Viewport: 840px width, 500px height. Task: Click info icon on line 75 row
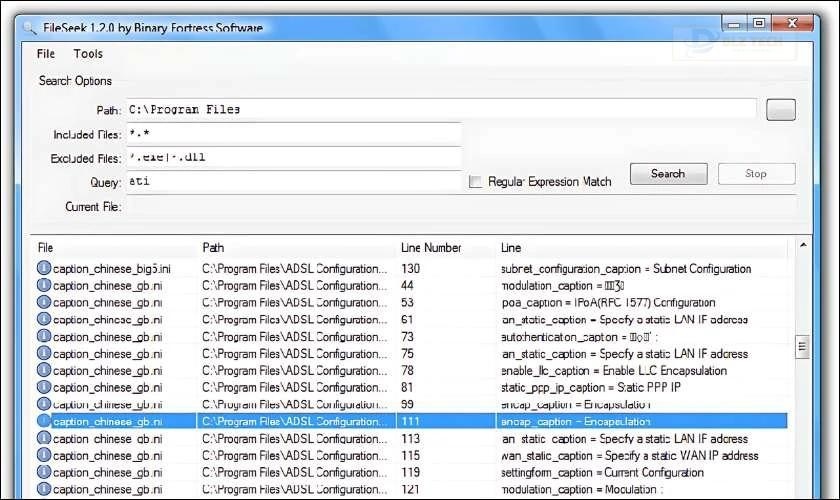pyautogui.click(x=43, y=353)
